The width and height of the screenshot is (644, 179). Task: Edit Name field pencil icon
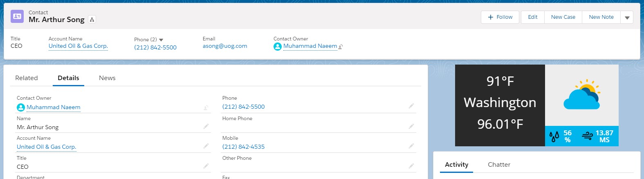pos(206,126)
